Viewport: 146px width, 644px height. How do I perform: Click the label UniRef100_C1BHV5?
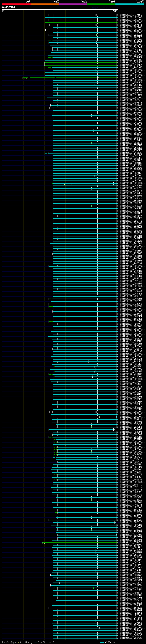[131, 314]
